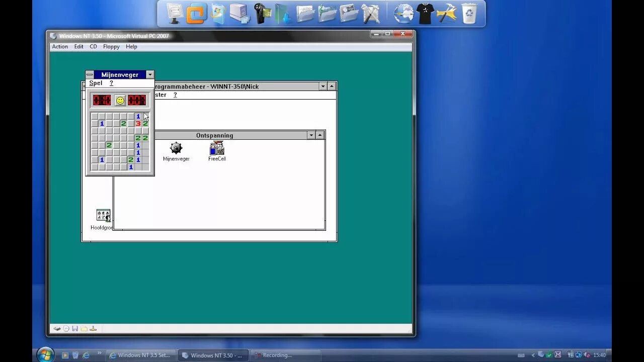
Task: Click the monitor icon in the top dock
Action: [x=175, y=14]
